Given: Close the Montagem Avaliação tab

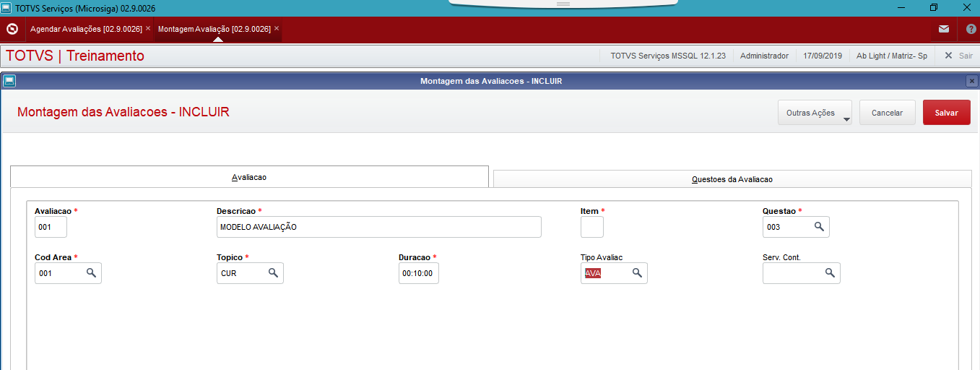Looking at the screenshot, I should pos(277,29).
